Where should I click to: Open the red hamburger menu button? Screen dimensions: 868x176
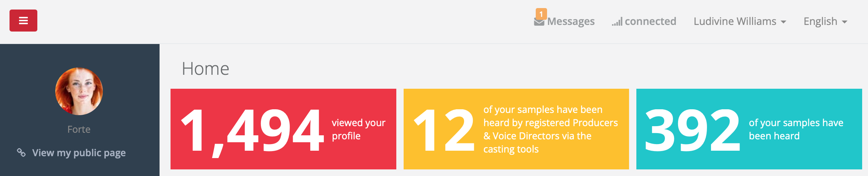[23, 21]
